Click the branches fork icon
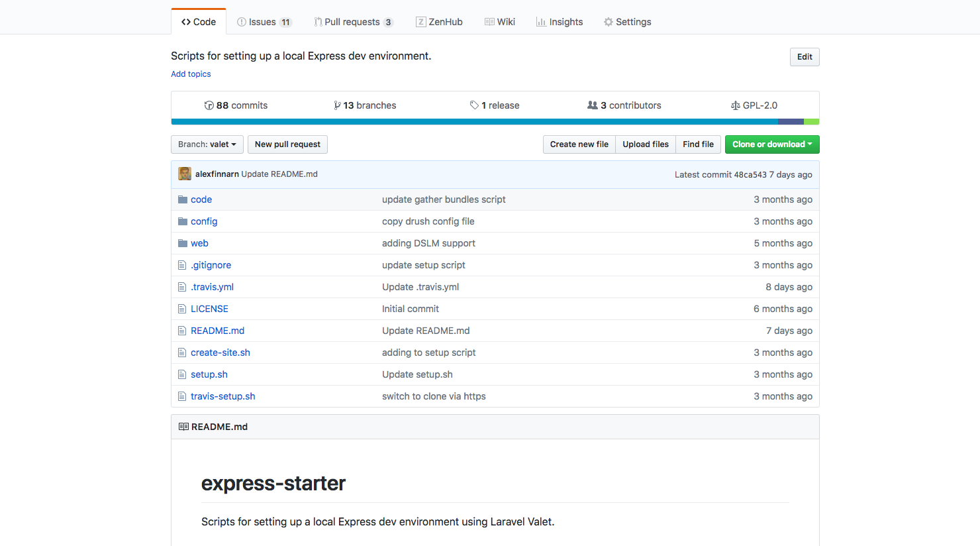The width and height of the screenshot is (980, 546). coord(337,105)
